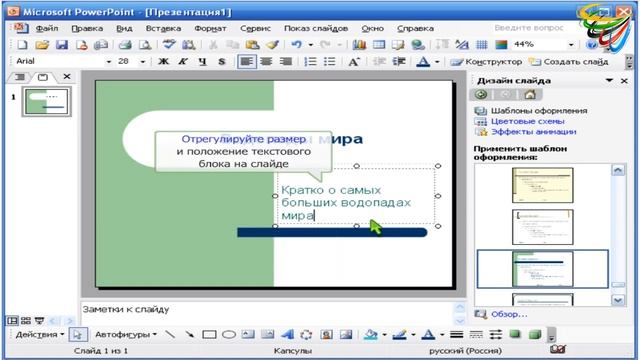Open the Цветовые схемы link
The width and height of the screenshot is (640, 360).
click(x=528, y=121)
